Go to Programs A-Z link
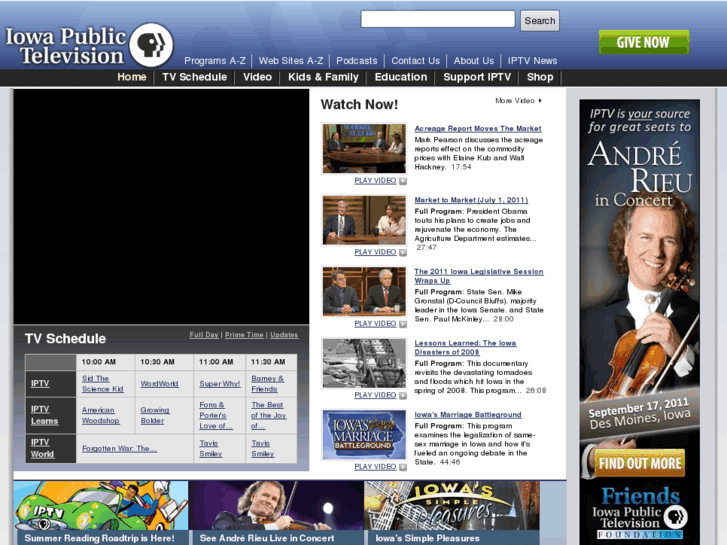 click(x=215, y=61)
